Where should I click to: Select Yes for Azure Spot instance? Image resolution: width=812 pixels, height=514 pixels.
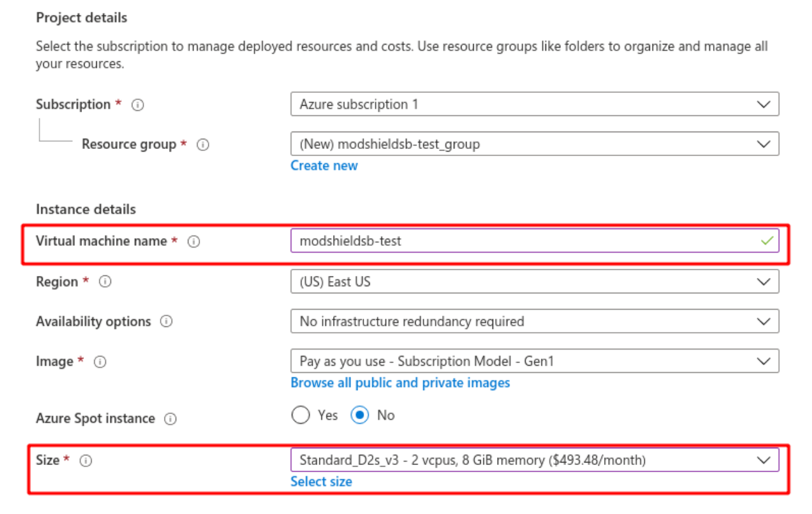point(301,415)
